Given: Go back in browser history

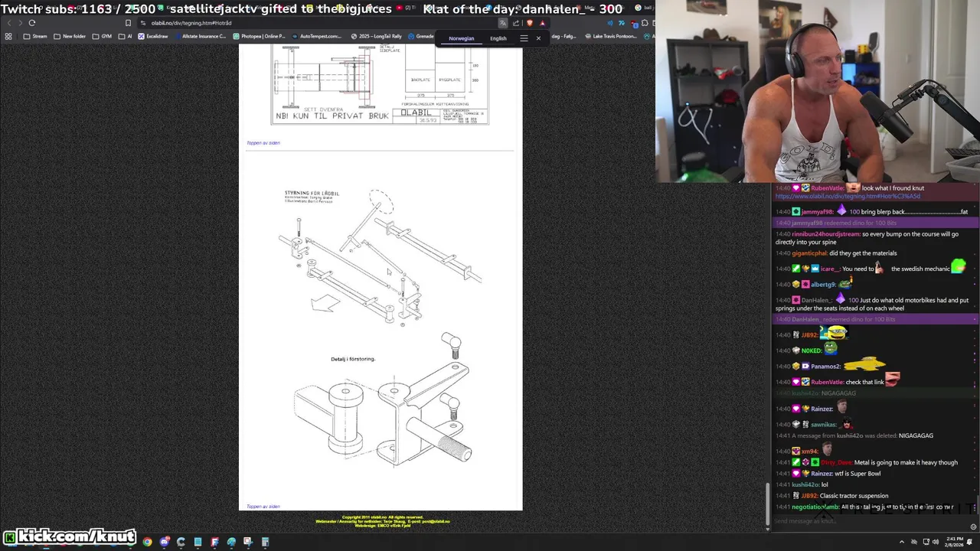Looking at the screenshot, I should coord(8,23).
